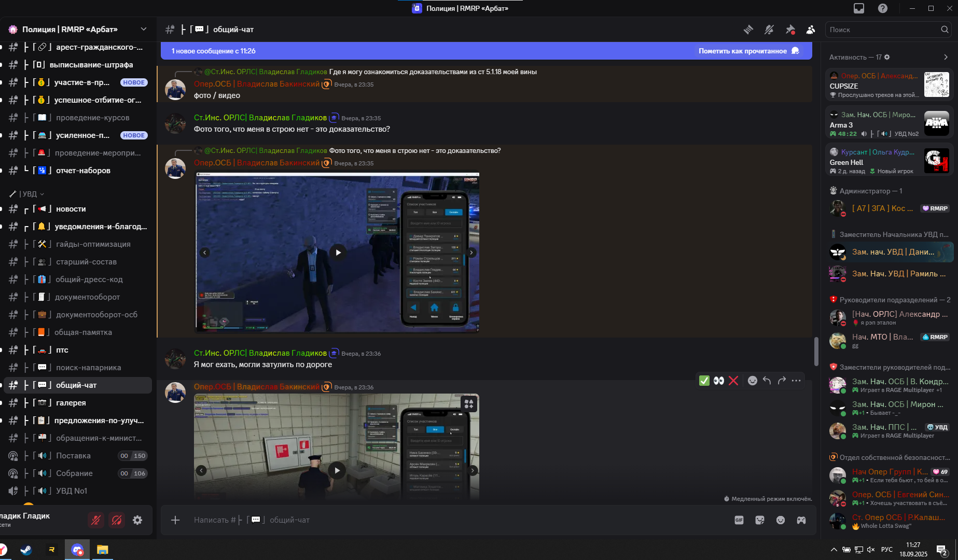
Task: Open поиск-напарника channel
Action: click(78, 368)
